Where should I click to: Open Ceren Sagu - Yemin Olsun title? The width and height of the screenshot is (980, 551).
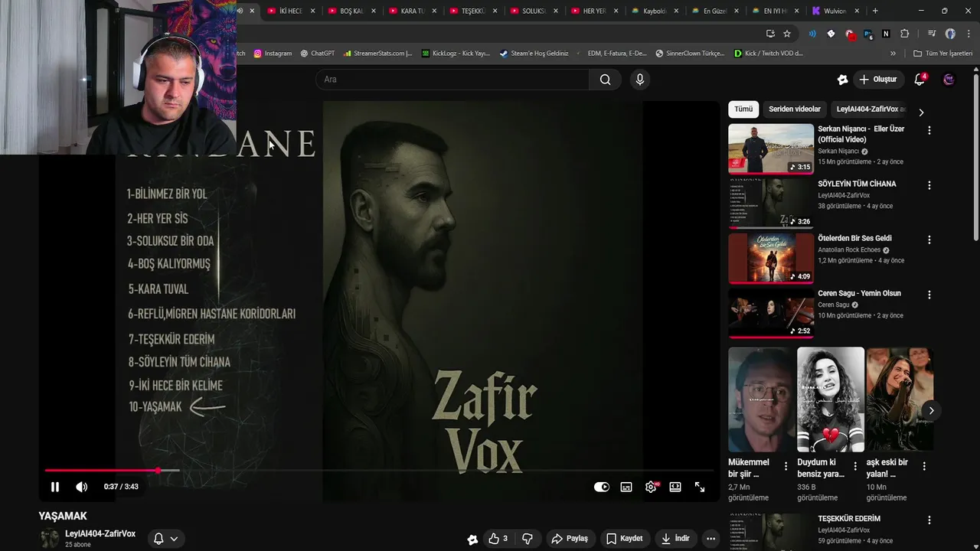click(x=859, y=293)
